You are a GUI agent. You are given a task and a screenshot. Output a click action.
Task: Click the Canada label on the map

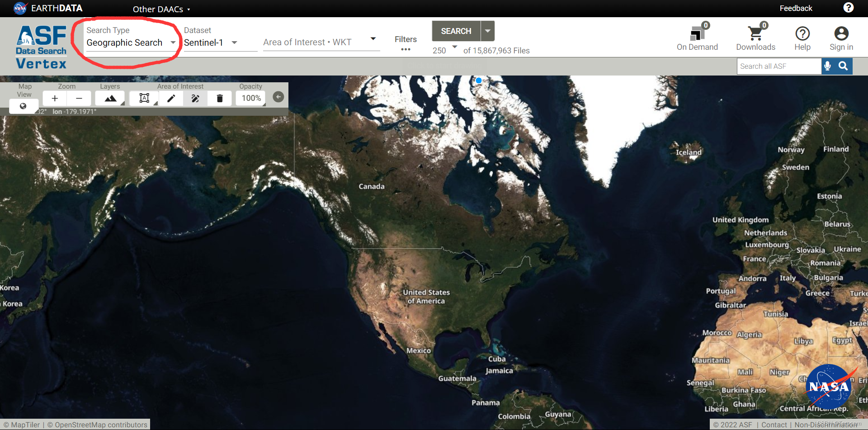tap(372, 186)
